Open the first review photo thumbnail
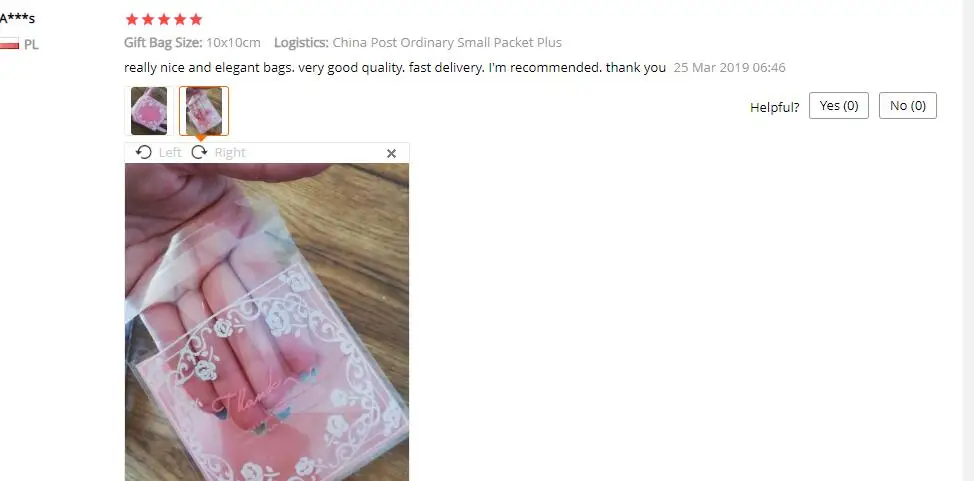The image size is (974, 481). [x=149, y=111]
